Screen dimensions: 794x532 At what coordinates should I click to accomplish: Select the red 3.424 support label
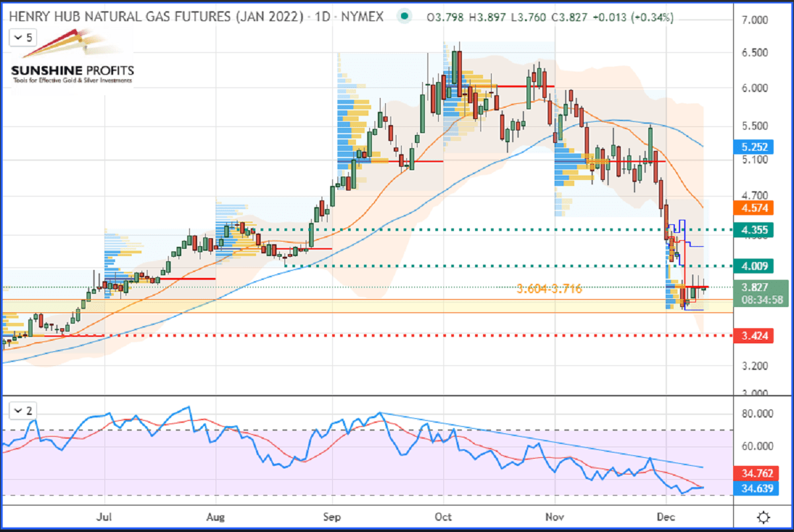point(754,335)
